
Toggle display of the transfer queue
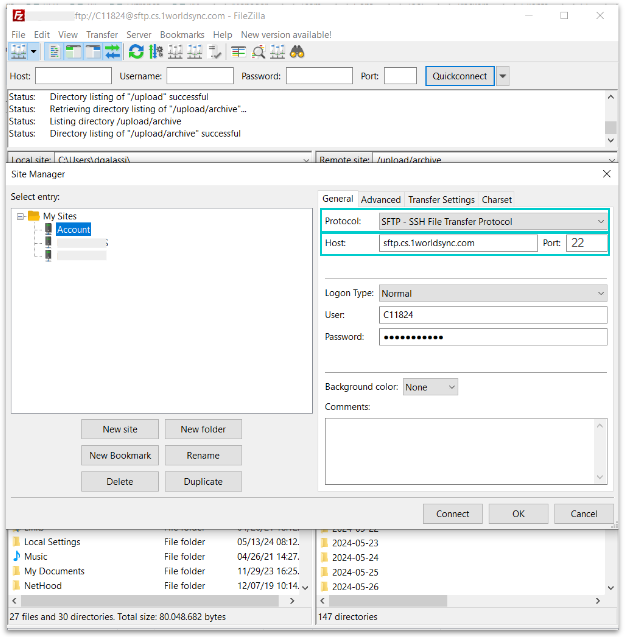[113, 52]
